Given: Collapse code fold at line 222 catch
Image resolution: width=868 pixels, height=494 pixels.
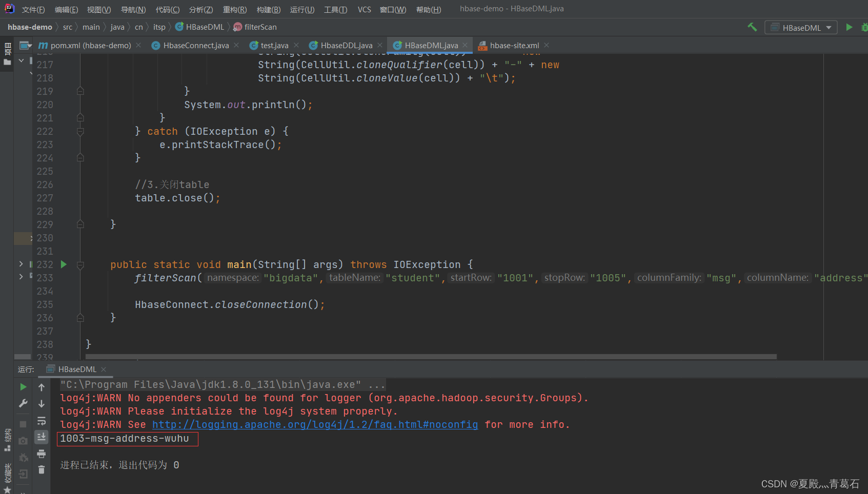Looking at the screenshot, I should (80, 132).
